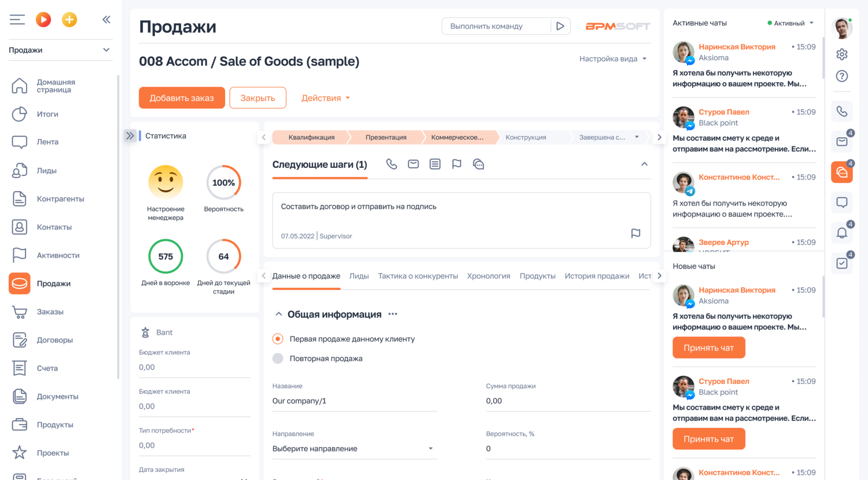Open the Продукты tab of the sale

(538, 276)
